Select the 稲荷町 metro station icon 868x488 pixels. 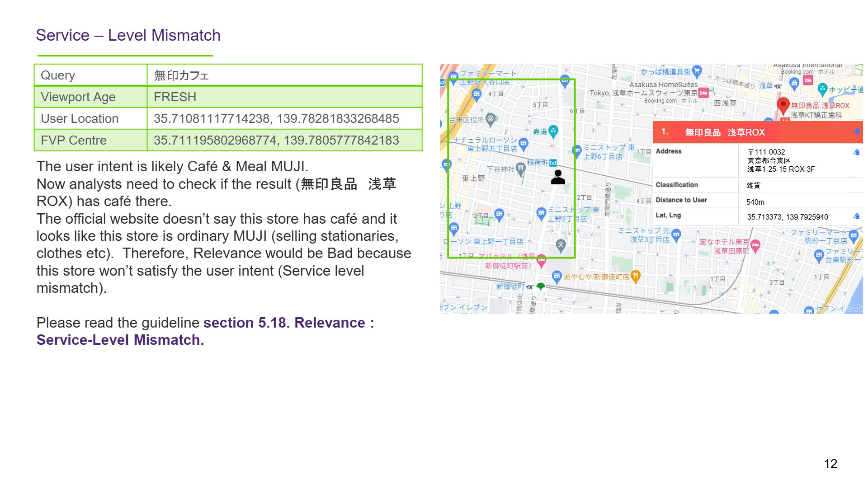(x=553, y=163)
